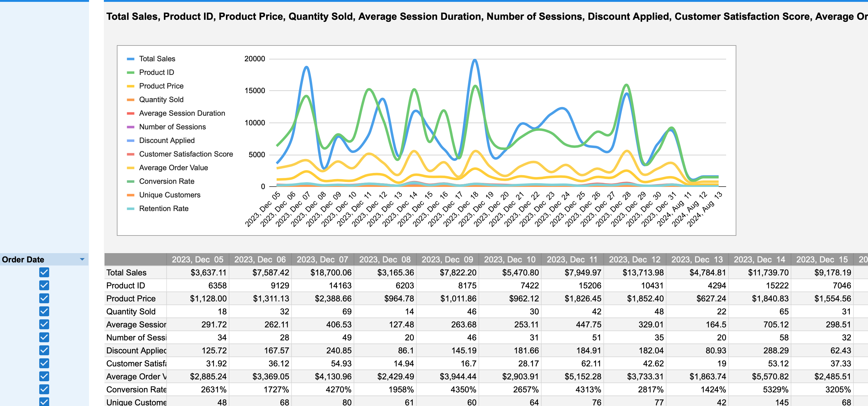
Task: Click the $2,388.66 Product Price cell
Action: click(x=322, y=298)
